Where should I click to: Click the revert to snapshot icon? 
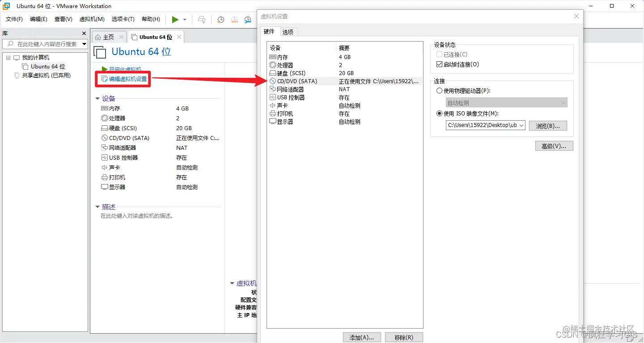point(234,19)
